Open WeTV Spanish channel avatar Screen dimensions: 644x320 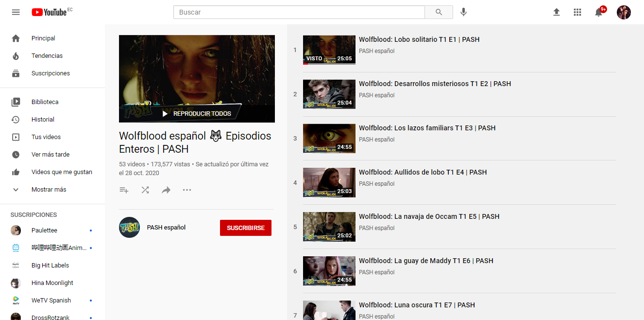[16, 301]
